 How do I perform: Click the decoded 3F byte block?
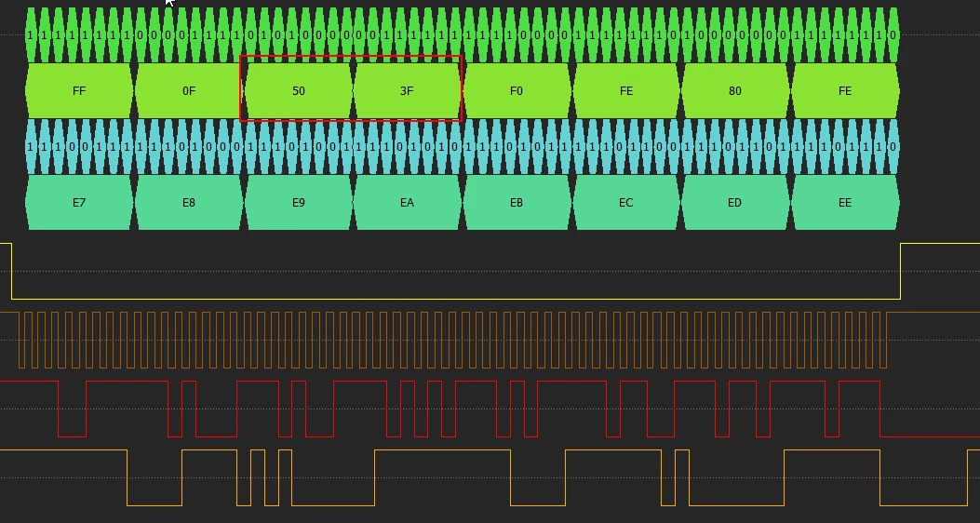407,90
